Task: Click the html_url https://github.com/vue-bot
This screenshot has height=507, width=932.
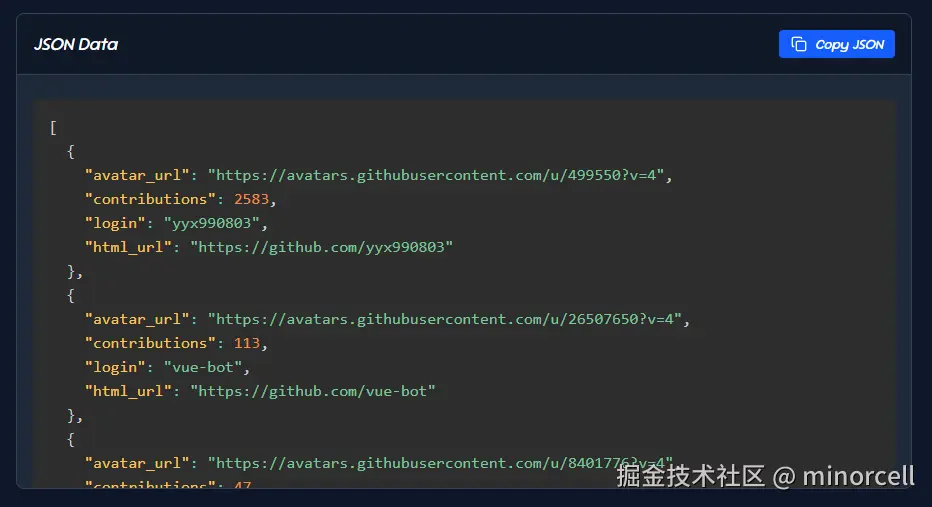Action: [313, 391]
